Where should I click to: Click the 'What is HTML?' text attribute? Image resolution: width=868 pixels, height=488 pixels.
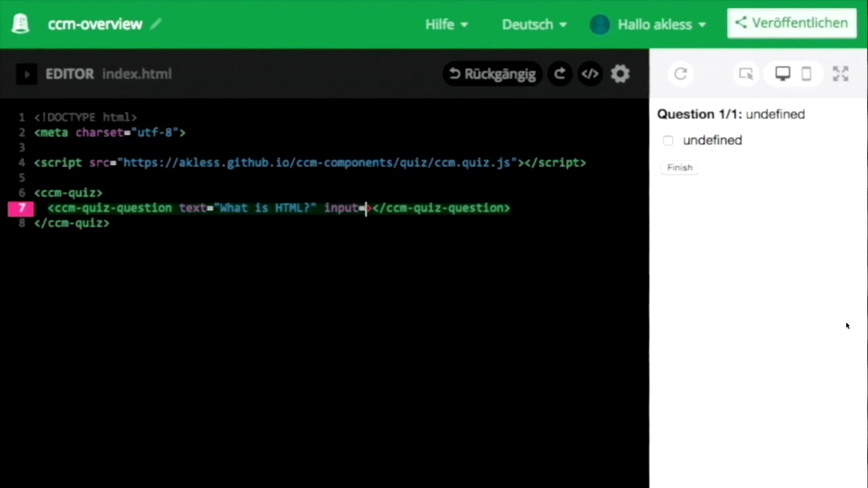pyautogui.click(x=265, y=208)
